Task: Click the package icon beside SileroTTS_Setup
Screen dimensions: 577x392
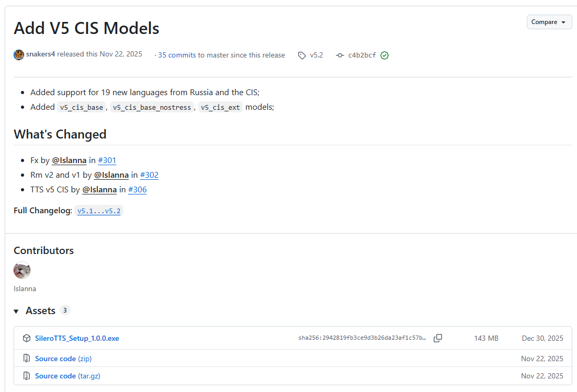Action: 27,338
